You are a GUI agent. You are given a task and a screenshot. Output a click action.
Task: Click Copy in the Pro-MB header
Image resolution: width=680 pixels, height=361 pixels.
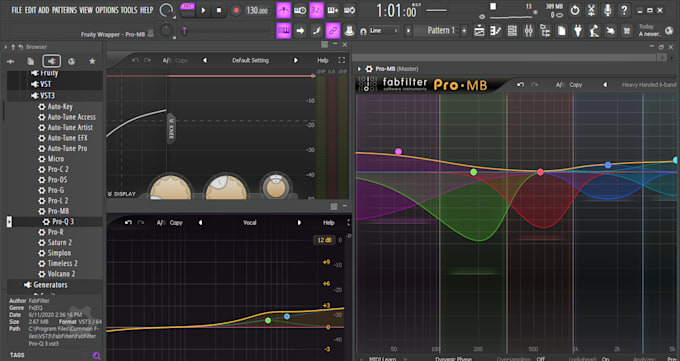(x=576, y=85)
